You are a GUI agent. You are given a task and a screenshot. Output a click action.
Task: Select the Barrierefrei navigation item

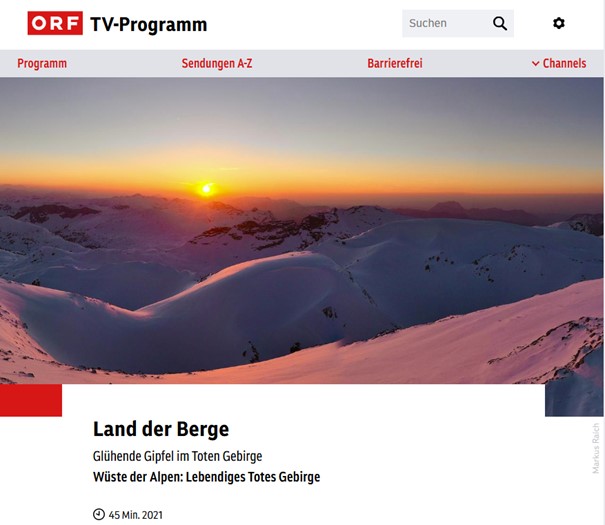[395, 63]
